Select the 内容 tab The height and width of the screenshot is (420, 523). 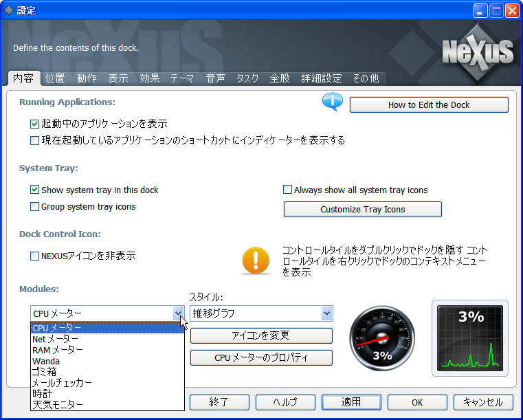(23, 78)
